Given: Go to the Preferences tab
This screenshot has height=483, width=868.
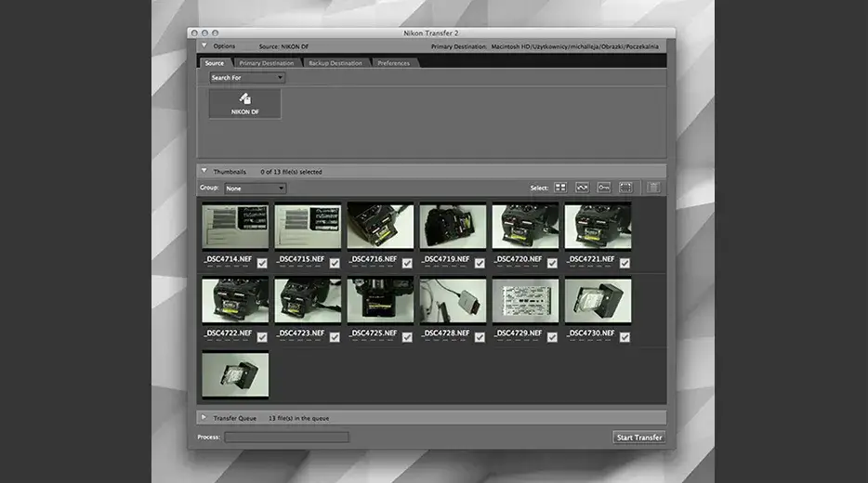Looking at the screenshot, I should (393, 63).
